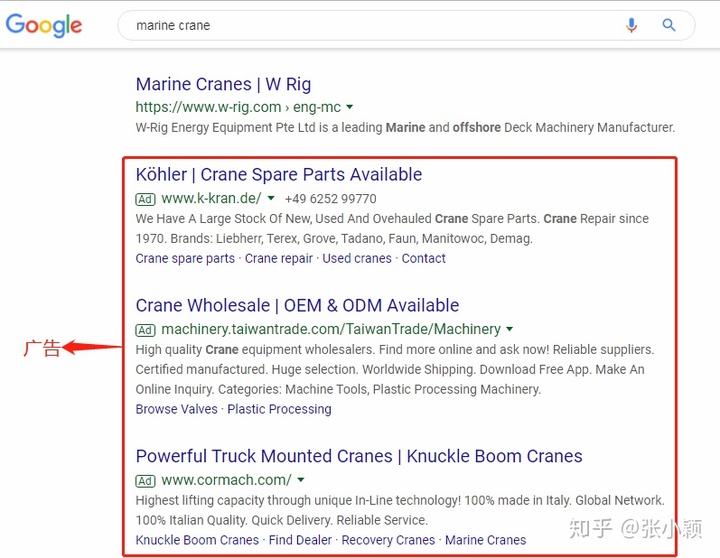720x558 pixels.
Task: Open the Plastic Processing sitelink
Action: 279,409
